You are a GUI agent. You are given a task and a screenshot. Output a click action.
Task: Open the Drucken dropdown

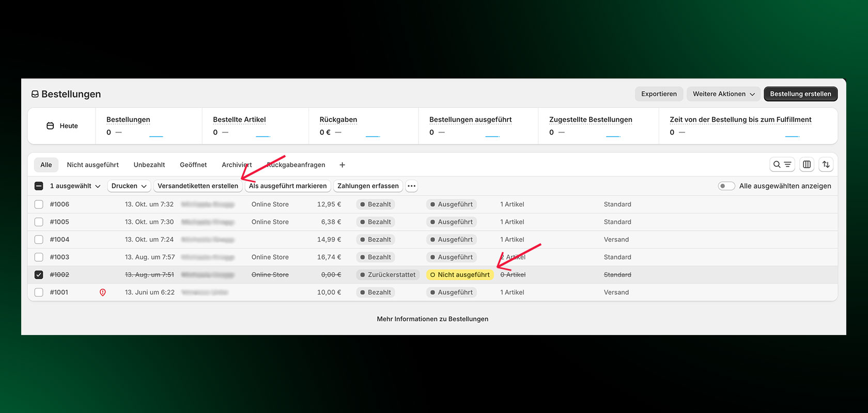[129, 186]
